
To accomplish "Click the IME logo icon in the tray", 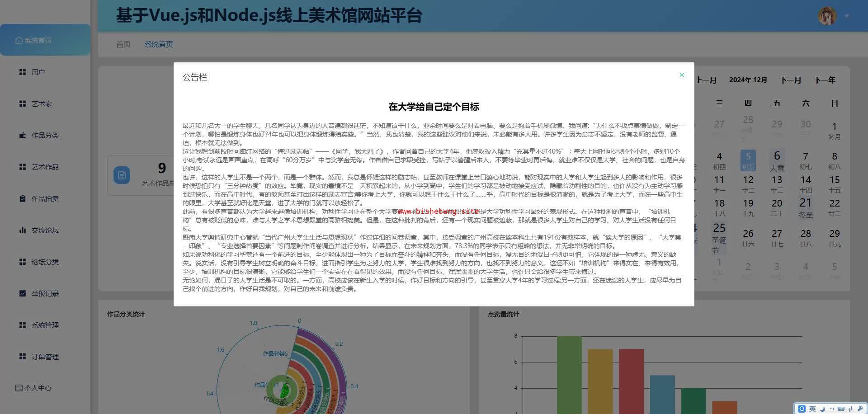I will 802,409.
